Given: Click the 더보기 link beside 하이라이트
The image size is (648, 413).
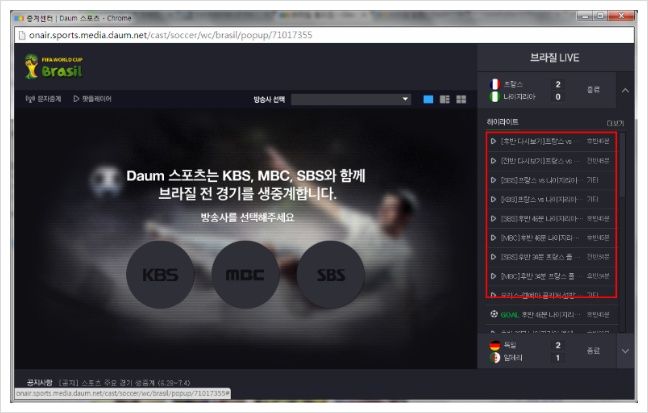Looking at the screenshot, I should click(615, 123).
